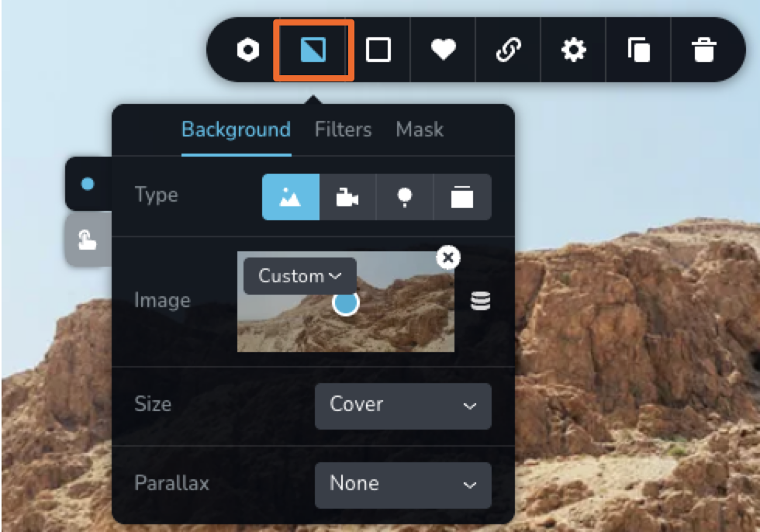Click the hexagon icon in the toolbar
The height and width of the screenshot is (532, 760).
click(x=247, y=51)
